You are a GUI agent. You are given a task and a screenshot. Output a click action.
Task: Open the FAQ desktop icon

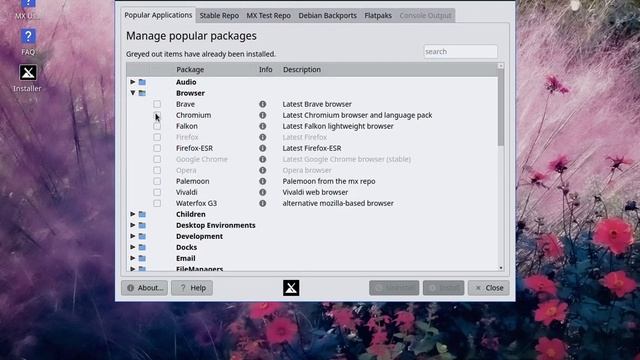point(28,42)
